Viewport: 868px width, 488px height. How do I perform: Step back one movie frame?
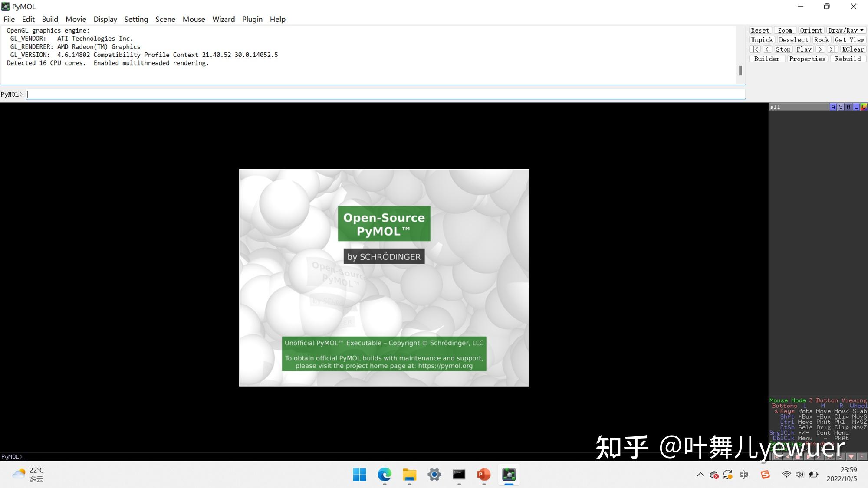tap(767, 49)
